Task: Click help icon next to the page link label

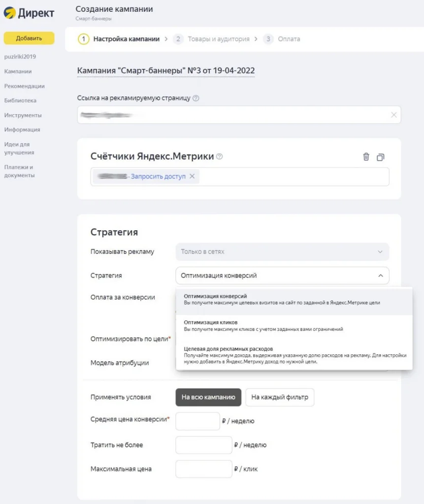Action: coord(196,98)
